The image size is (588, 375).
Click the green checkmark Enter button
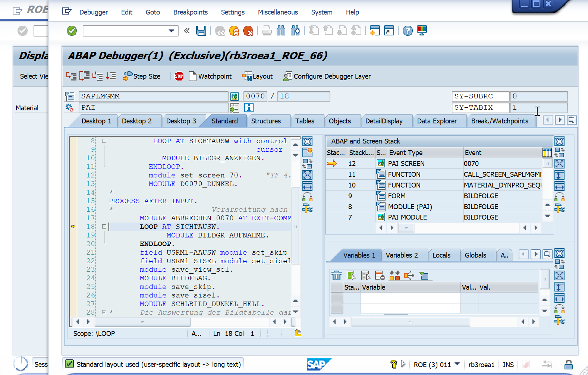pyautogui.click(x=72, y=31)
